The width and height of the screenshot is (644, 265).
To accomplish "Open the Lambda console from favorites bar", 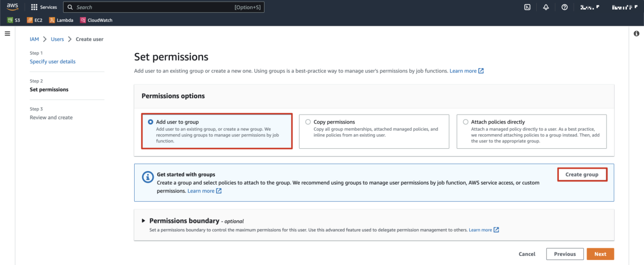I will coord(61,20).
